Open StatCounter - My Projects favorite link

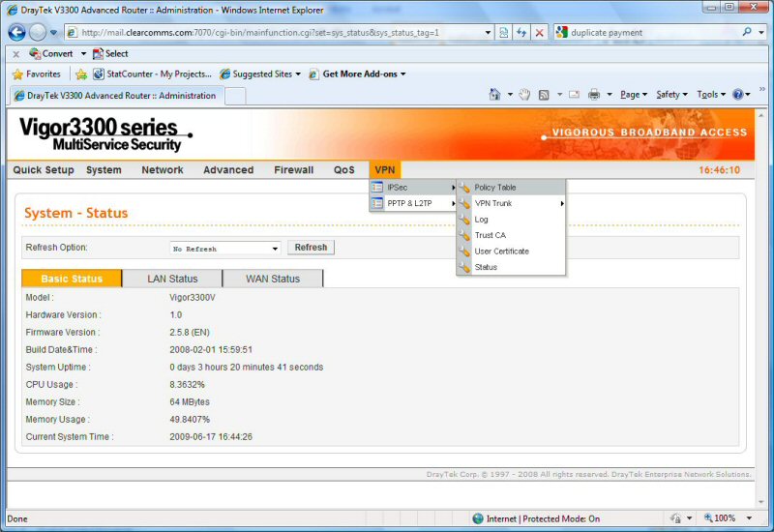pyautogui.click(x=153, y=74)
